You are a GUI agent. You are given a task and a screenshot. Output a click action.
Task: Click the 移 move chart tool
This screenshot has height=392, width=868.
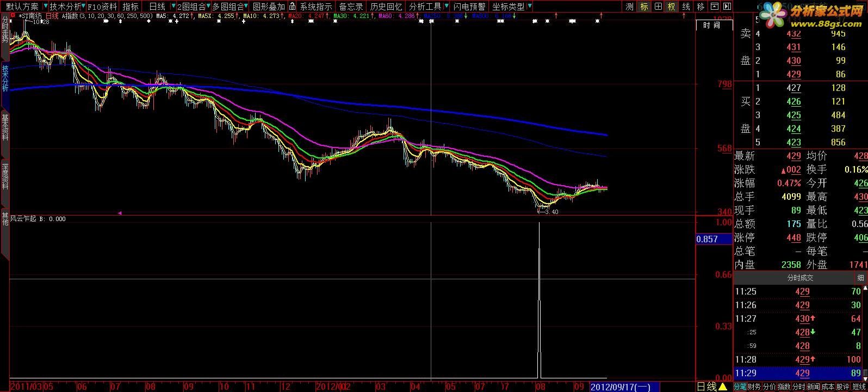(x=700, y=7)
